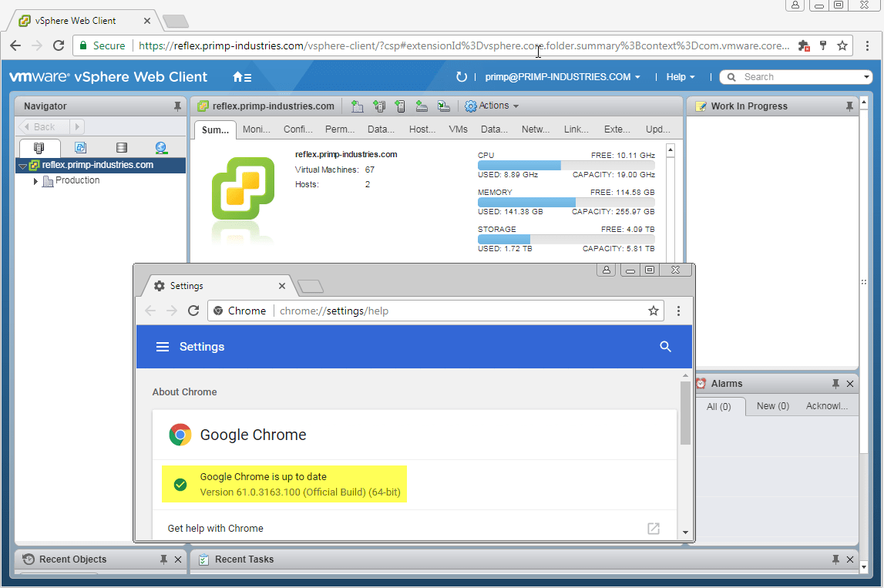The height and width of the screenshot is (588, 884).
Task: Click the chrome://settings/help address bar
Action: [x=435, y=311]
